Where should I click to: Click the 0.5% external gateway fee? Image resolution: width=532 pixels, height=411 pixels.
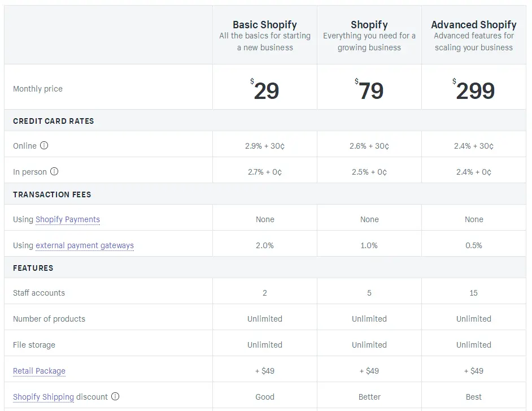(474, 245)
